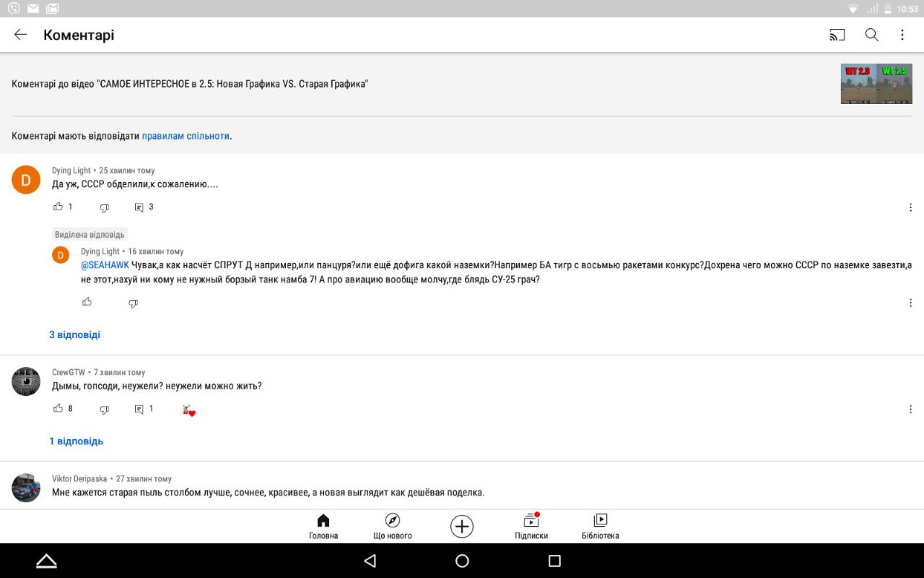
Task: Tap Android home circle button
Action: coord(462,561)
